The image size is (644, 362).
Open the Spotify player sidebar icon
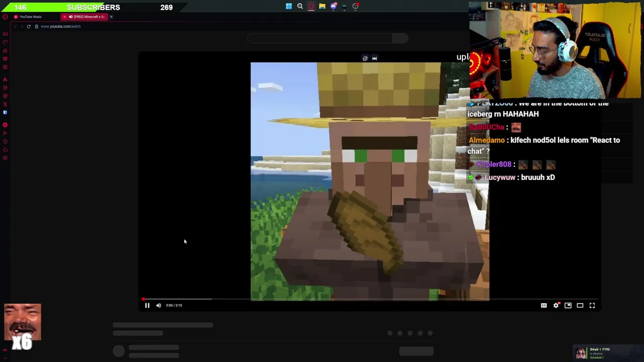coord(5,125)
